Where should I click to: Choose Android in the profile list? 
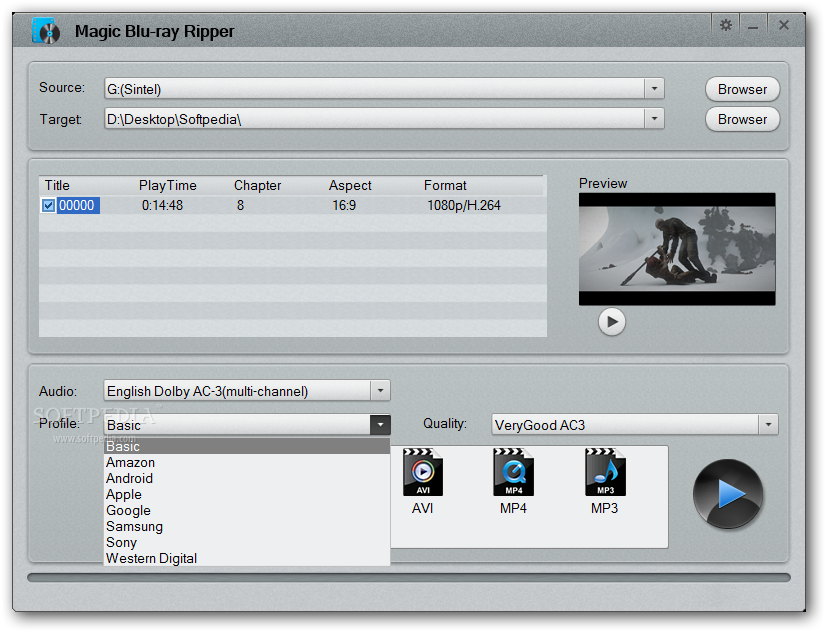[x=247, y=478]
